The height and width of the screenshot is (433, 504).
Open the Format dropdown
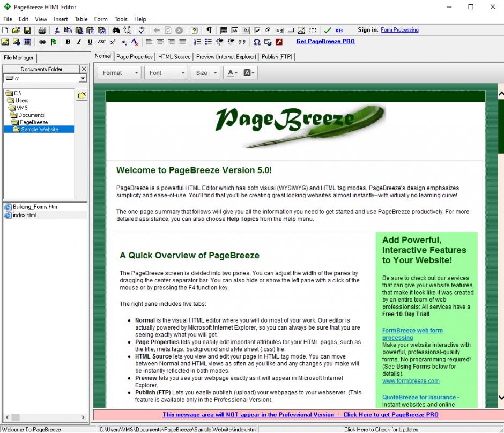click(120, 73)
